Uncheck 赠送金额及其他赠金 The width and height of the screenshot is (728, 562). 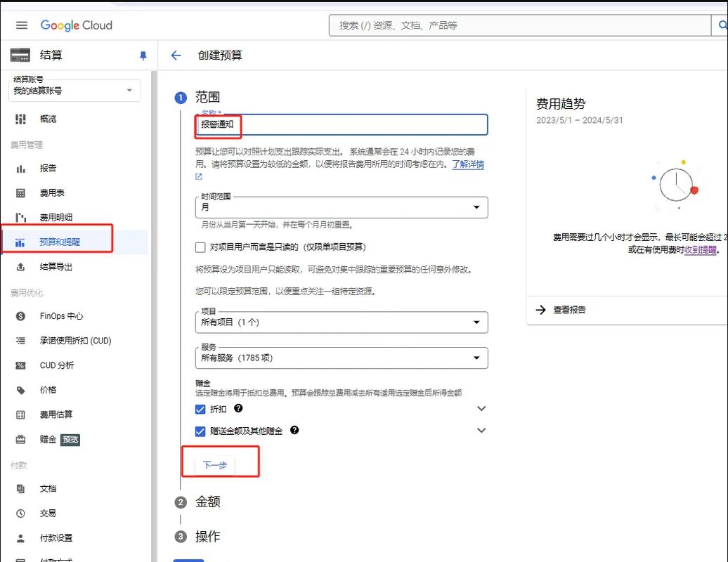200,431
